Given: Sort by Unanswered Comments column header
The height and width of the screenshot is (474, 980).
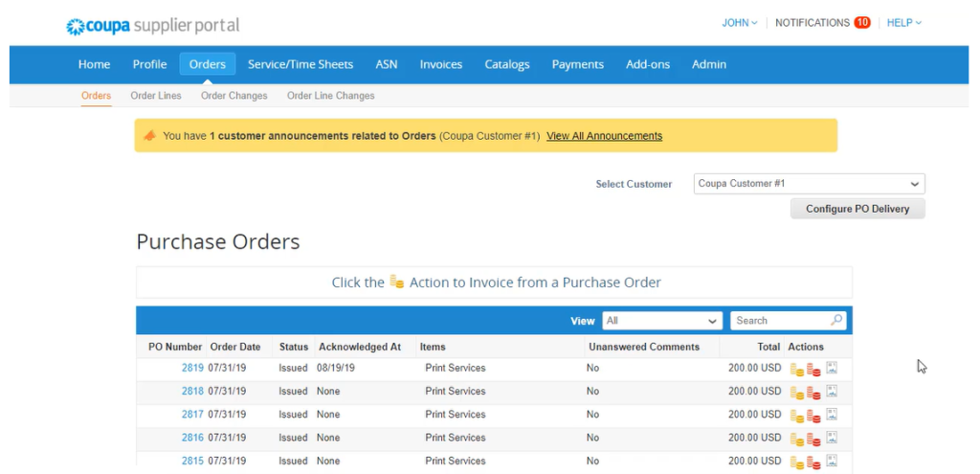Looking at the screenshot, I should click(x=644, y=347).
